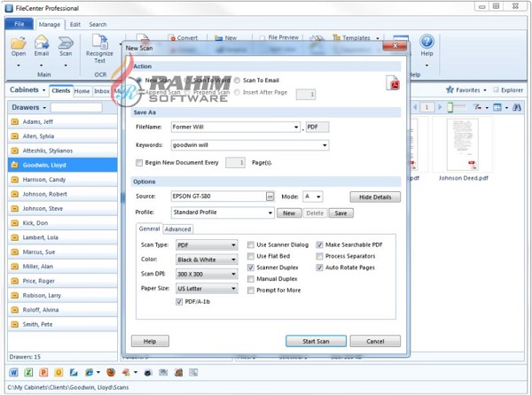The image size is (532, 395).
Task: Click the binoculars search icon
Action: coord(517,107)
